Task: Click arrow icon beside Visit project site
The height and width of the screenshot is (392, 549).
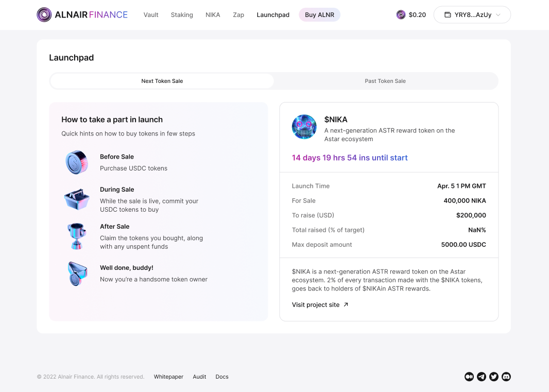Action: coord(346,304)
